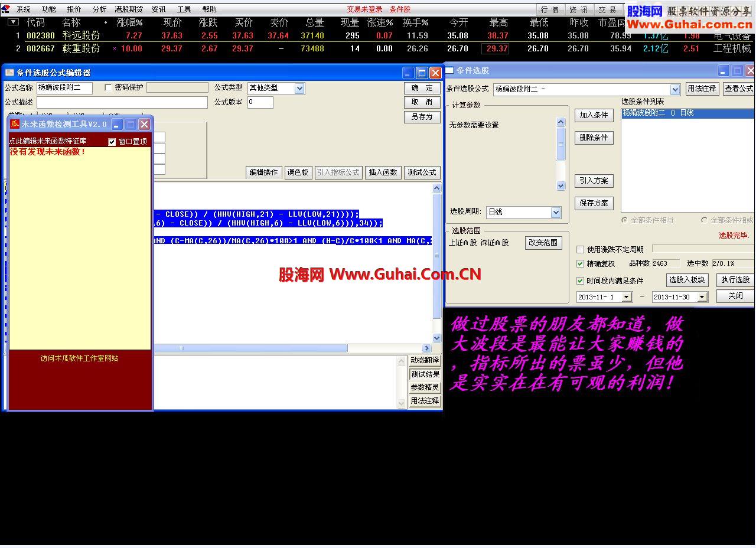Click 保存方案 button

coord(594,203)
